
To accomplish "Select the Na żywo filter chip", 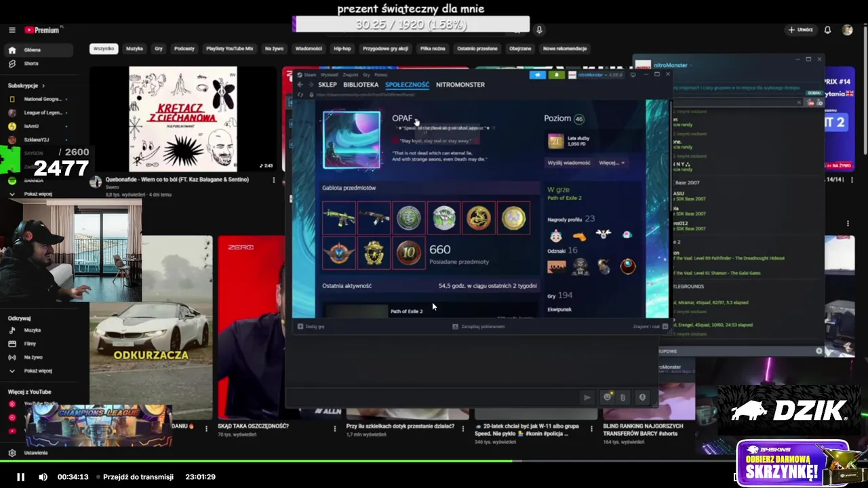I will [274, 49].
